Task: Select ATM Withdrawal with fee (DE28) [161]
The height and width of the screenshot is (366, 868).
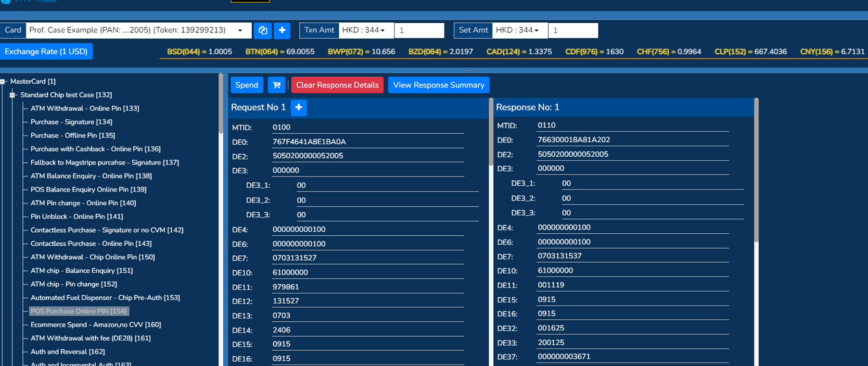Action: pyautogui.click(x=90, y=338)
